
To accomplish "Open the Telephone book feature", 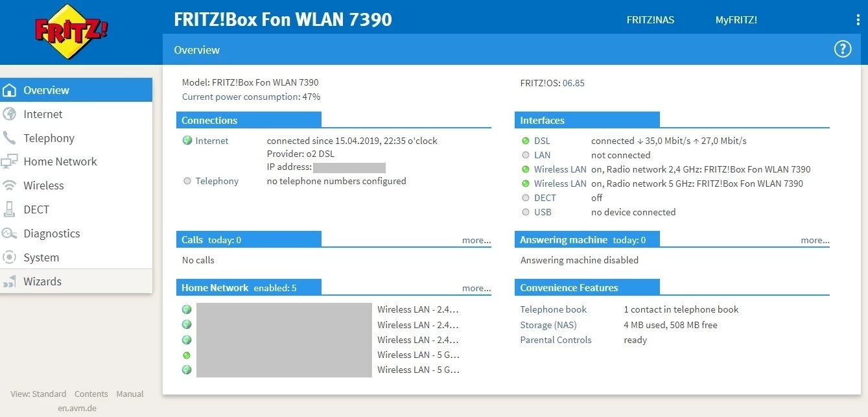I will (554, 309).
